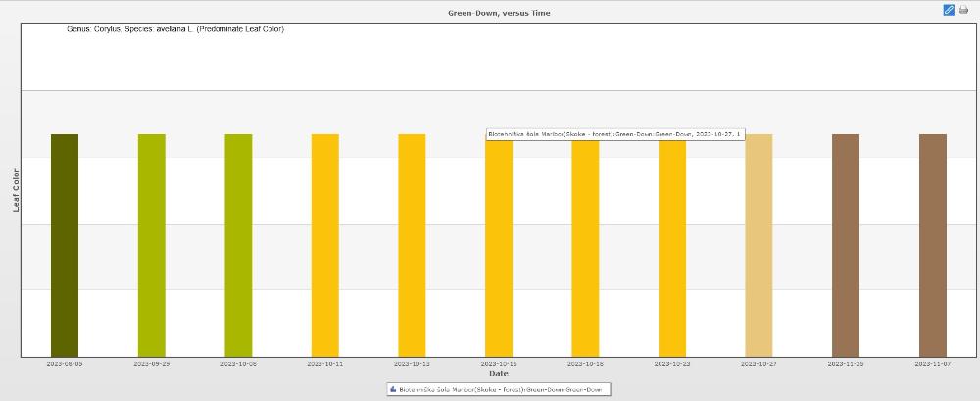980x401 pixels.
Task: Click the legend series marker icon
Action: point(395,389)
